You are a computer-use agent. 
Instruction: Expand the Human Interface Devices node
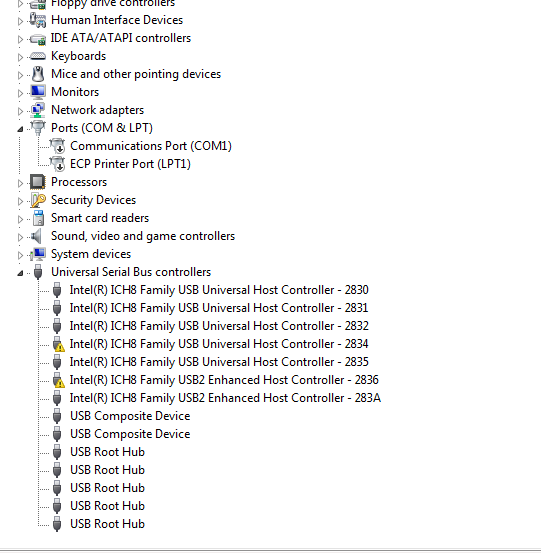20,22
